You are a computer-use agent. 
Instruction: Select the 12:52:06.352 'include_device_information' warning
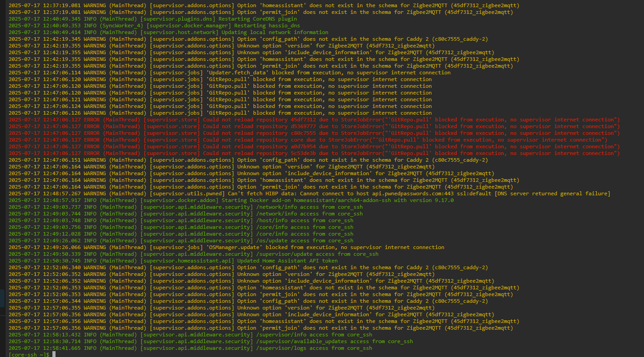tap(252, 281)
